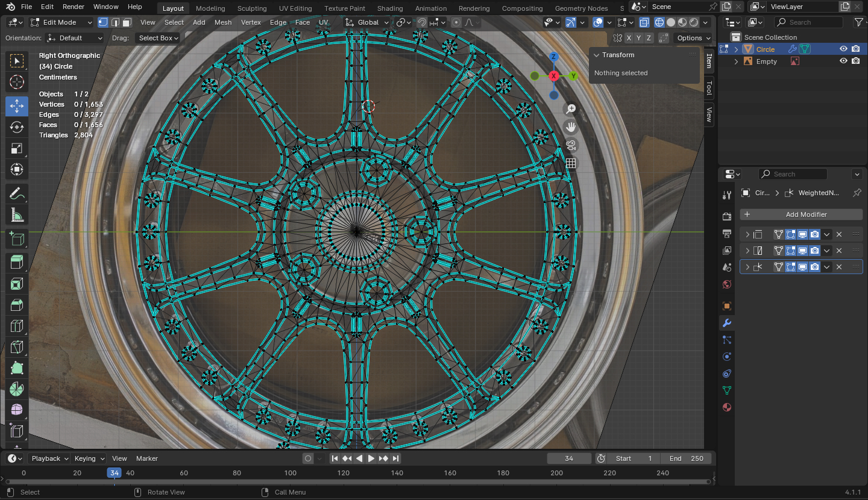Viewport: 868px width, 500px height.
Task: Collapse the Transform panel
Action: (x=597, y=55)
